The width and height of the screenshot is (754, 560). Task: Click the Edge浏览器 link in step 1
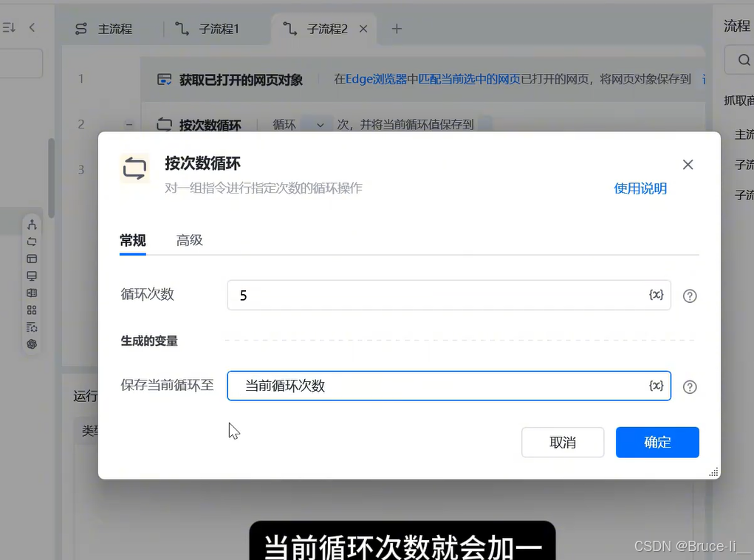click(377, 79)
